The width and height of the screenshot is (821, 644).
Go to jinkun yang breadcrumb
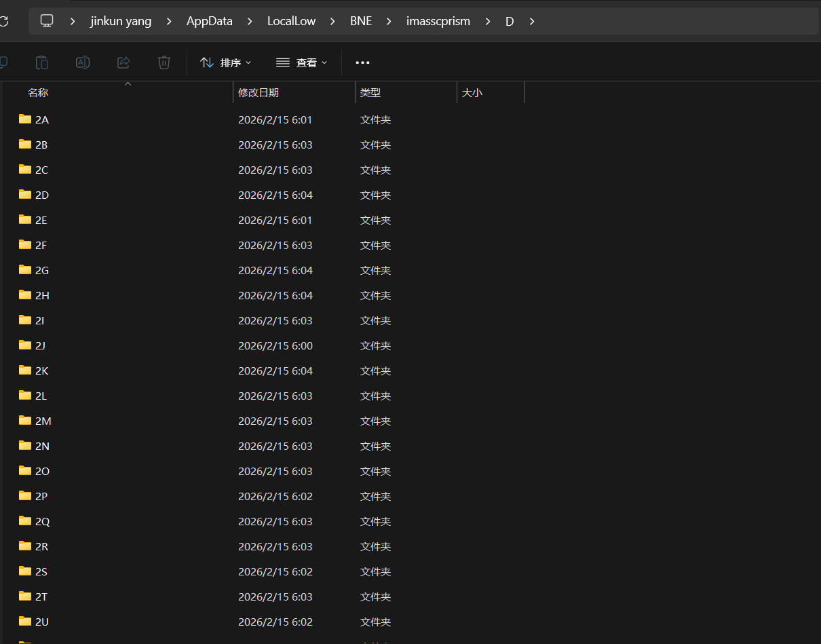coord(121,21)
